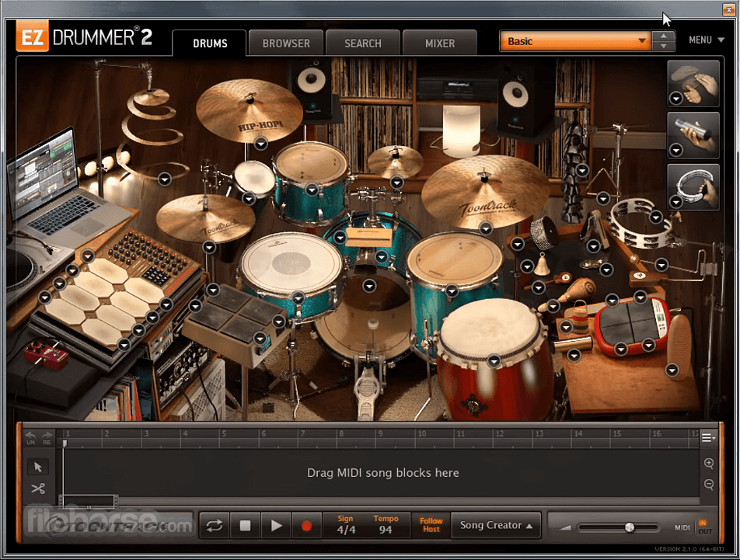Open the Basic preset dropdown
This screenshot has height=560, width=740.
tap(575, 41)
